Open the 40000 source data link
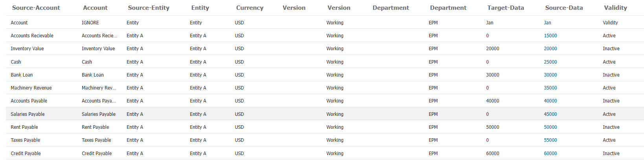This screenshot has width=644, height=161. [x=550, y=101]
